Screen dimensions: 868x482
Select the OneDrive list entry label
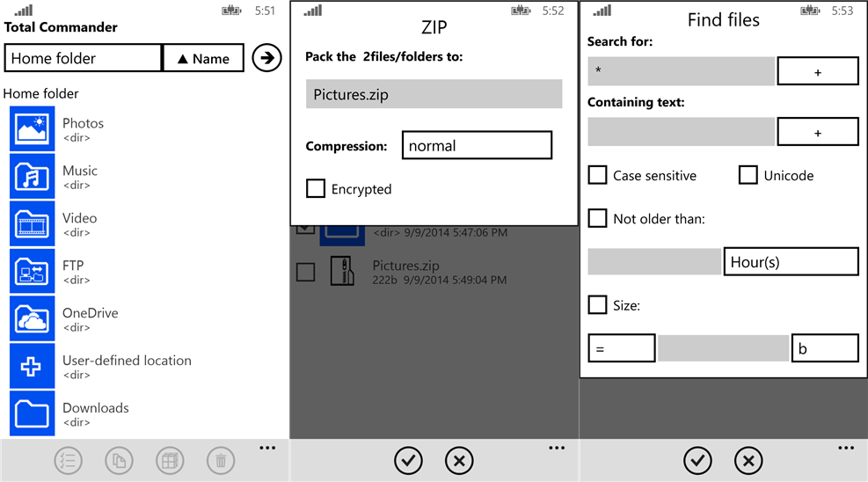click(91, 312)
